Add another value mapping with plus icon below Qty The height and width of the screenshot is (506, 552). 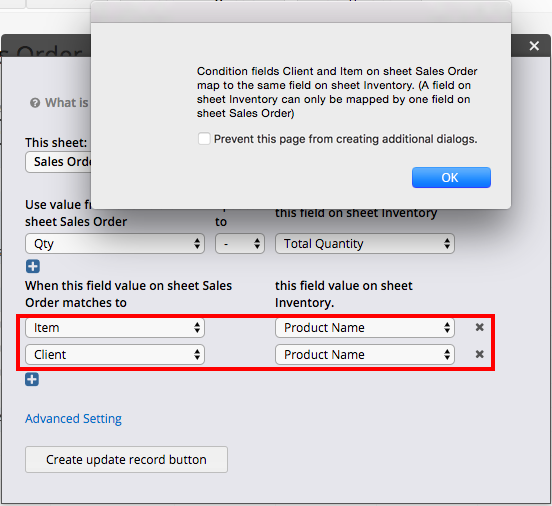[33, 266]
